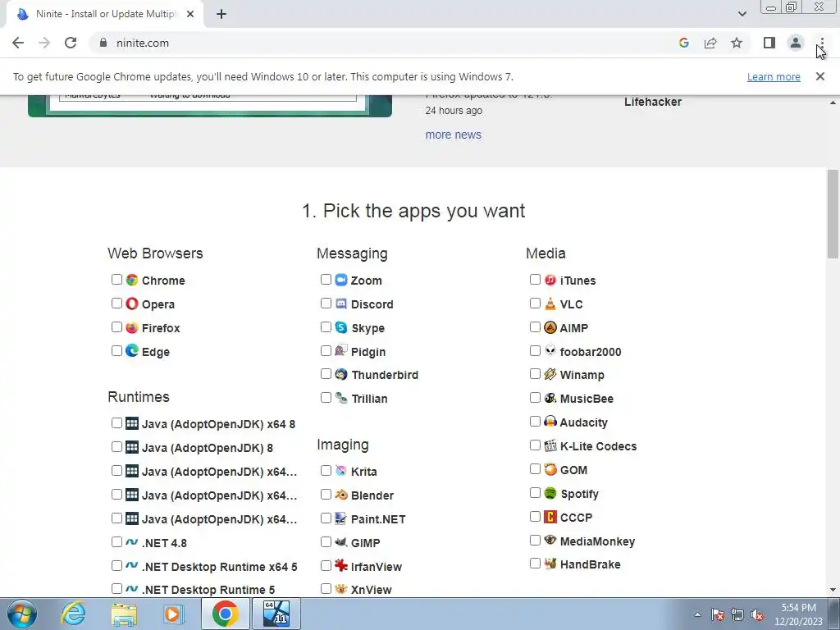Viewport: 840px width, 630px height.
Task: Open the Chrome profile avatar
Action: click(x=796, y=43)
